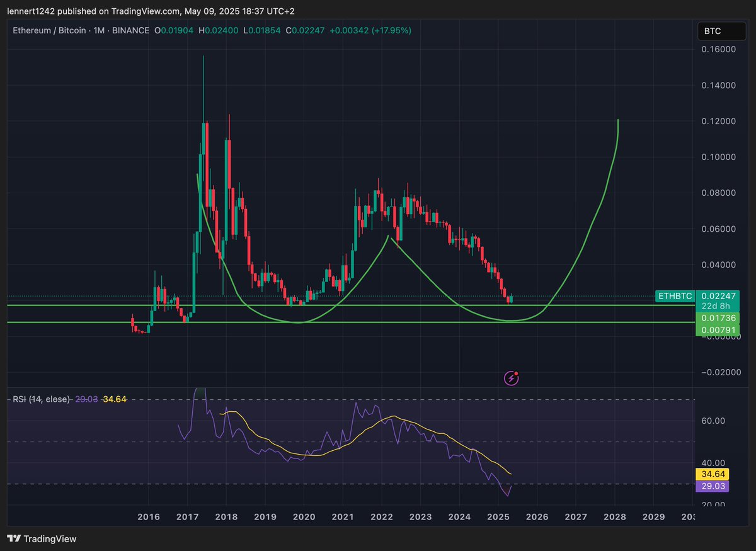Click the 0.14000 price axis label
The width and height of the screenshot is (756, 551).
[x=718, y=85]
